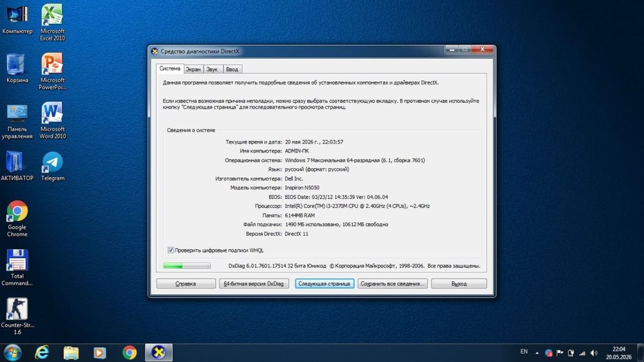The width and height of the screenshot is (644, 362).
Task: Click the green progress bar
Action: (187, 266)
